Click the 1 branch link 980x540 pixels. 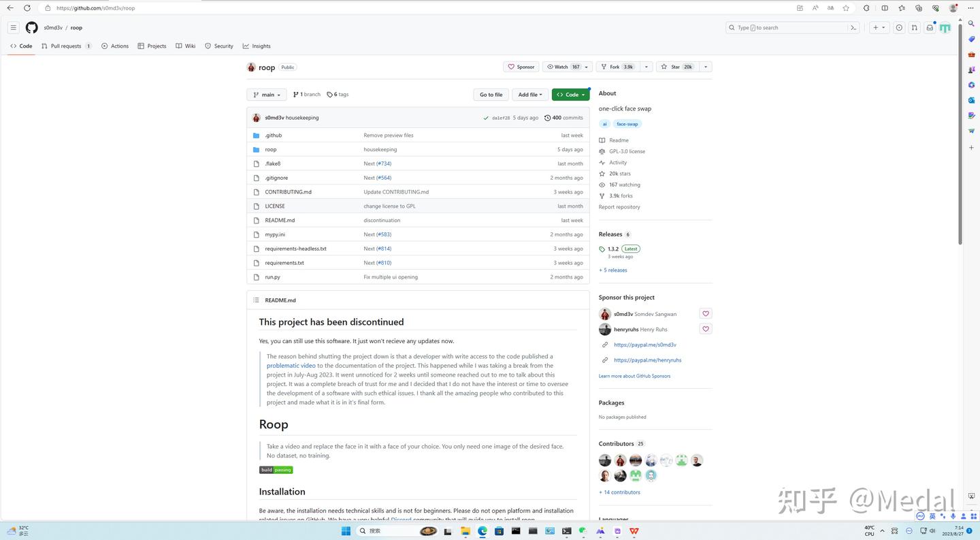(x=306, y=95)
